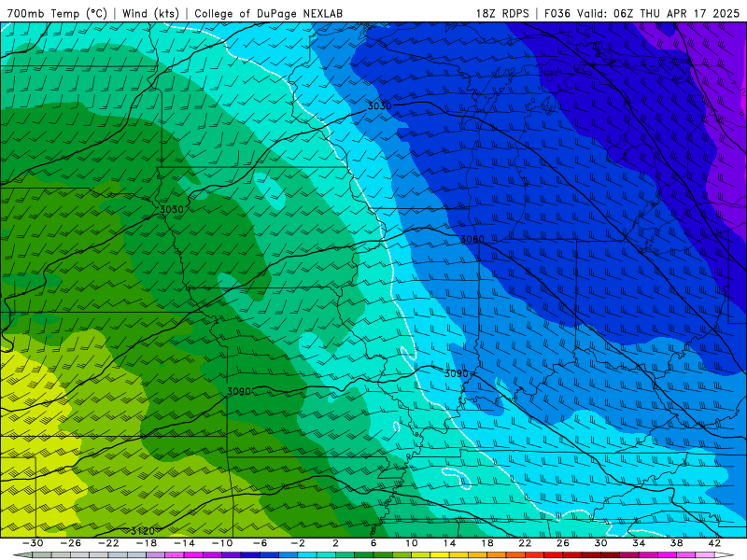The image size is (747, 560).
Task: Click the "-6" color scale label
Action: click(261, 543)
